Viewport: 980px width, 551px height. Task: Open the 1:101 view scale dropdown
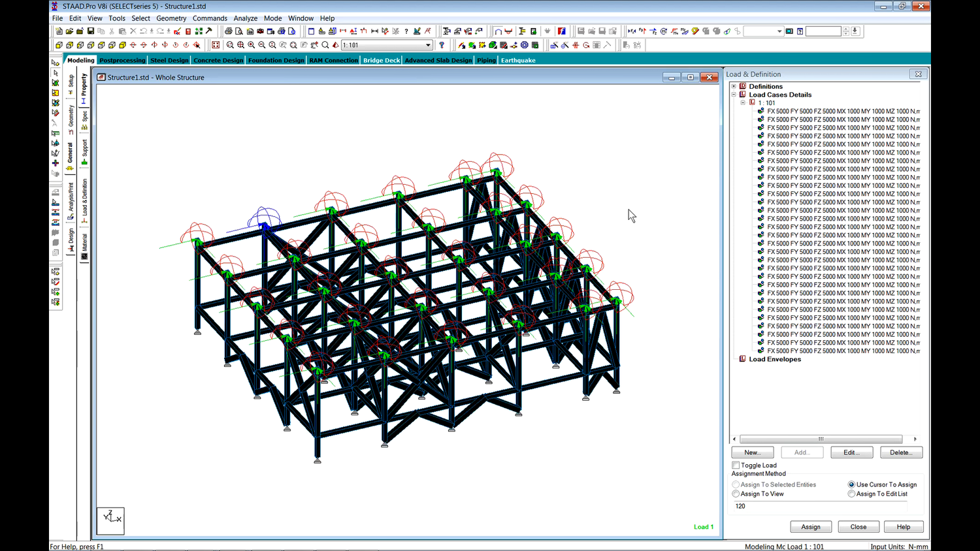(x=427, y=44)
